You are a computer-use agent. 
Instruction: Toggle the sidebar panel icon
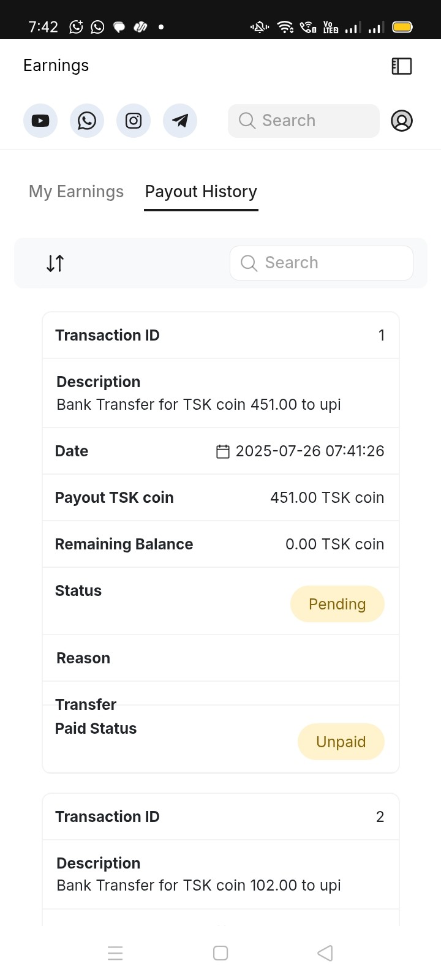402,66
